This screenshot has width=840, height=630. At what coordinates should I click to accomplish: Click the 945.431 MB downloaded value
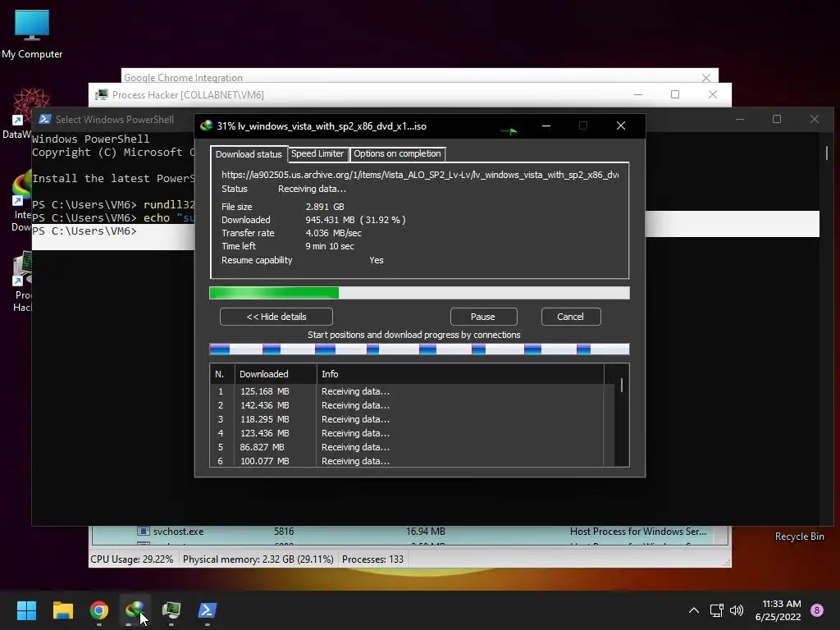[x=355, y=220]
